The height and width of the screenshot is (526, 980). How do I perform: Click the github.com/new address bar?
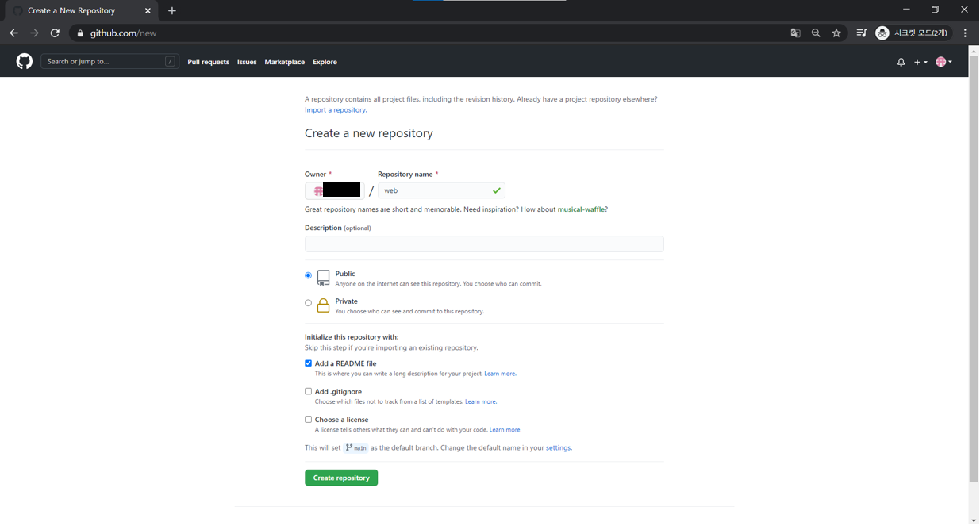coord(429,33)
